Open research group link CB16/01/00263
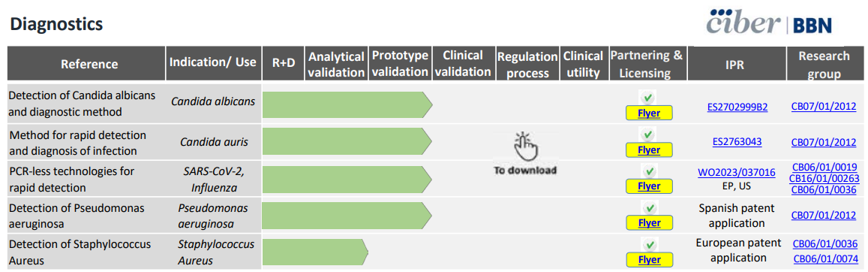868x272 pixels. 824,178
